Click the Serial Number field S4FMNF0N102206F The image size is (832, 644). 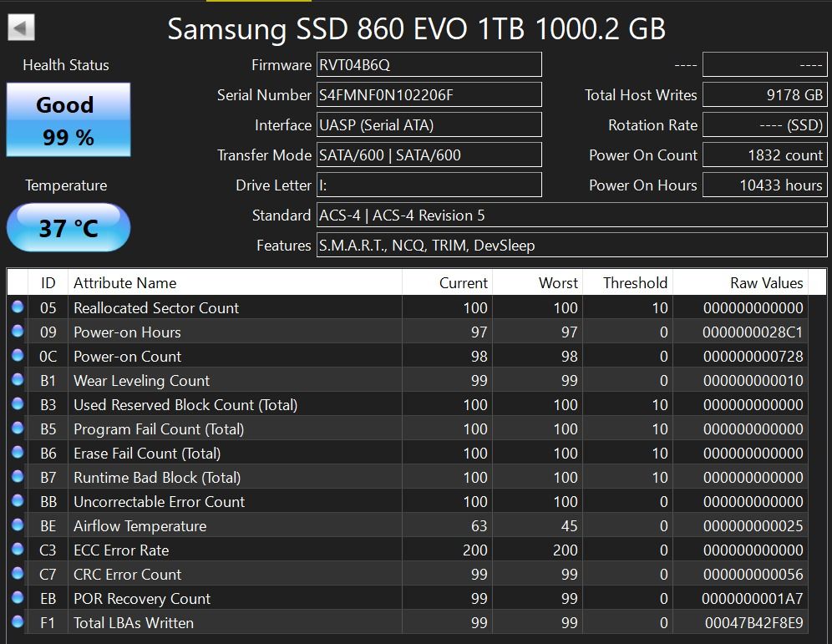429,95
